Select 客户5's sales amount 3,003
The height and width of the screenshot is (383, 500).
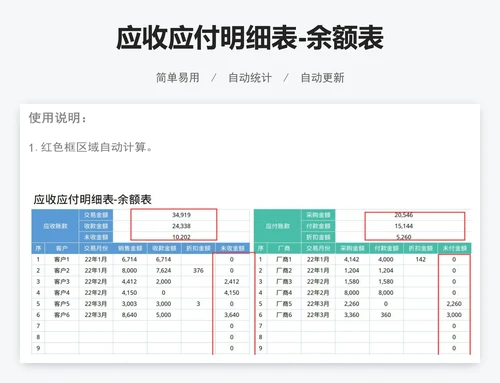[130, 304]
